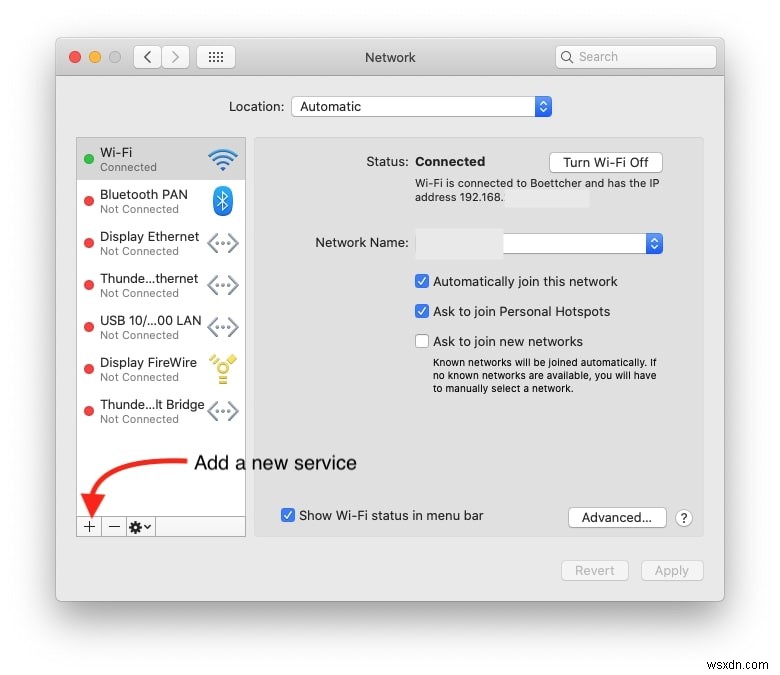Select the Thunde...thernet service
This screenshot has height=675, width=780.
click(x=161, y=285)
